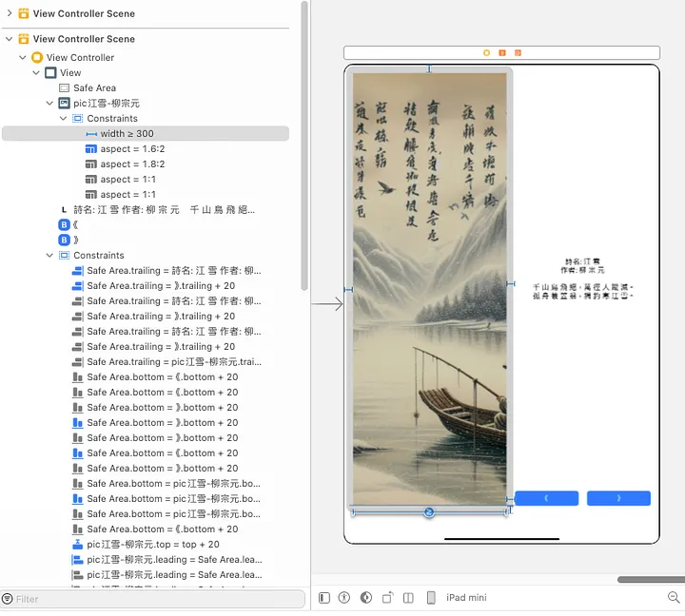Collapse the View Controller tree node
Screen dimensions: 685x616
coord(23,57)
